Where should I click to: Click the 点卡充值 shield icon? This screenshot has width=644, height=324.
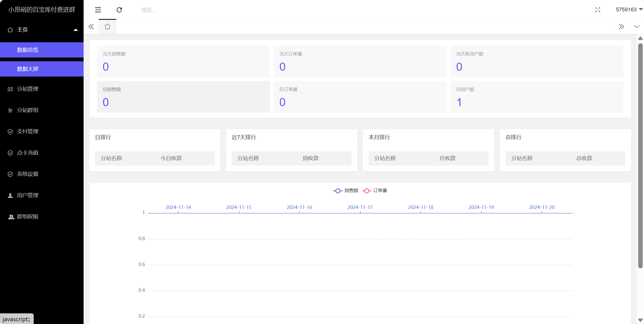click(10, 153)
